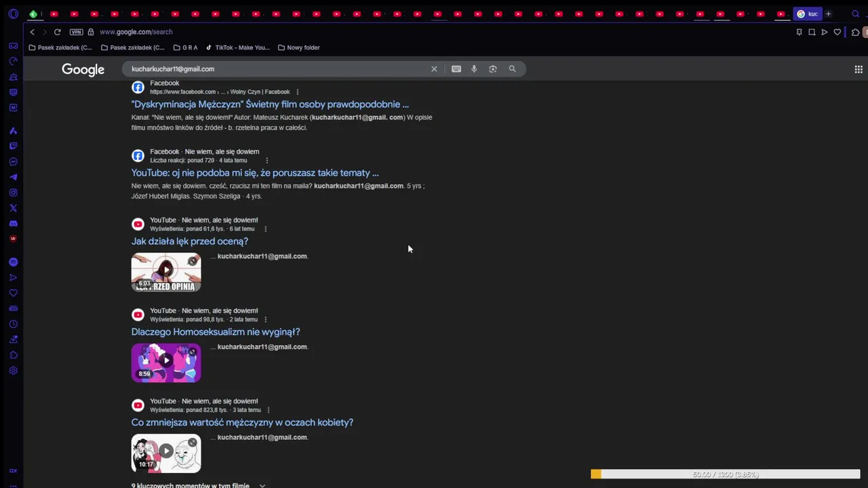Open '"Dyskryminacja Mężczyzn" Świetny film' result
This screenshot has width=868, height=488.
270,104
